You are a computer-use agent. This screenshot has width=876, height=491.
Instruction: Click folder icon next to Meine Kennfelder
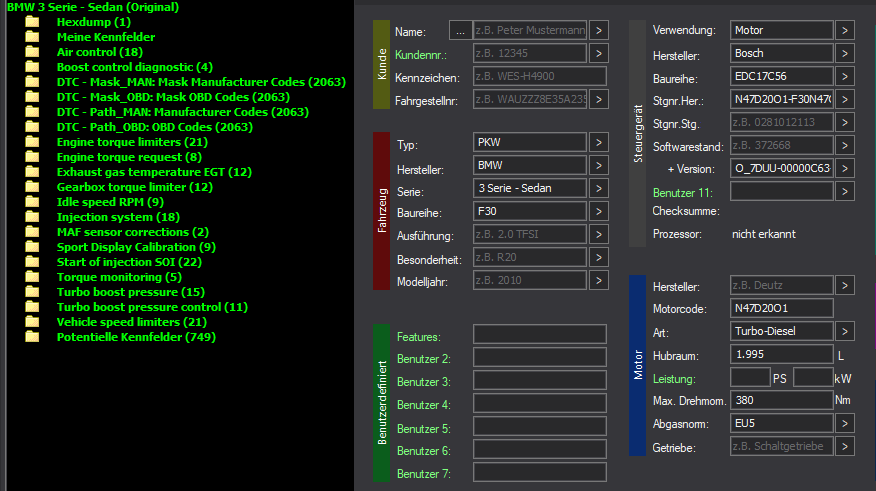[32, 37]
